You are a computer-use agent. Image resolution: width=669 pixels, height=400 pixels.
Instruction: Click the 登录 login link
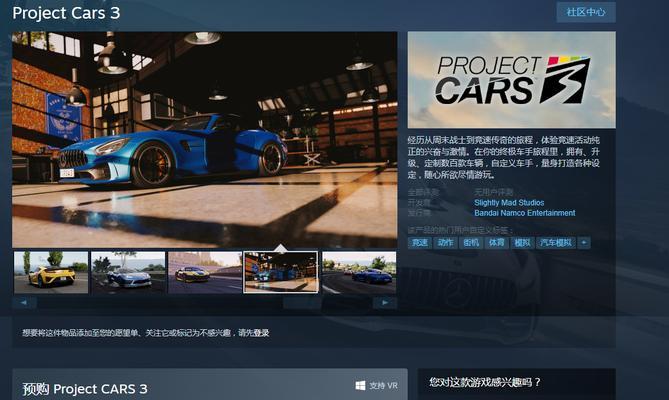coord(261,333)
